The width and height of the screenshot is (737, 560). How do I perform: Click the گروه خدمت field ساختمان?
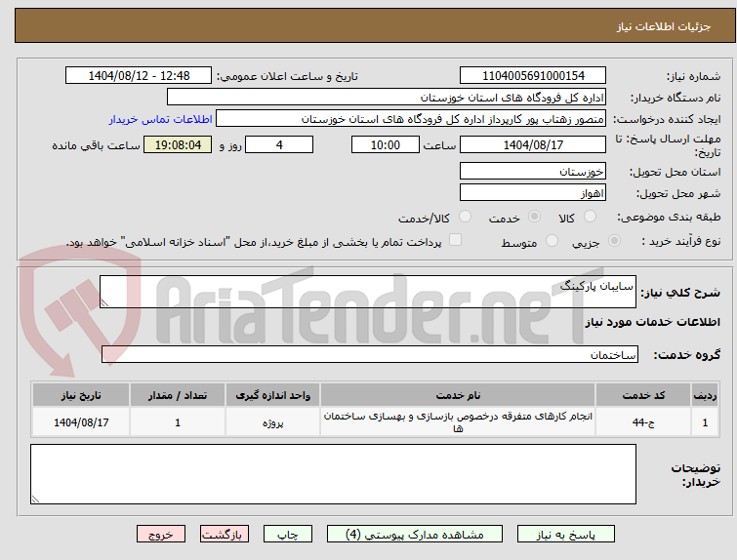(370, 354)
